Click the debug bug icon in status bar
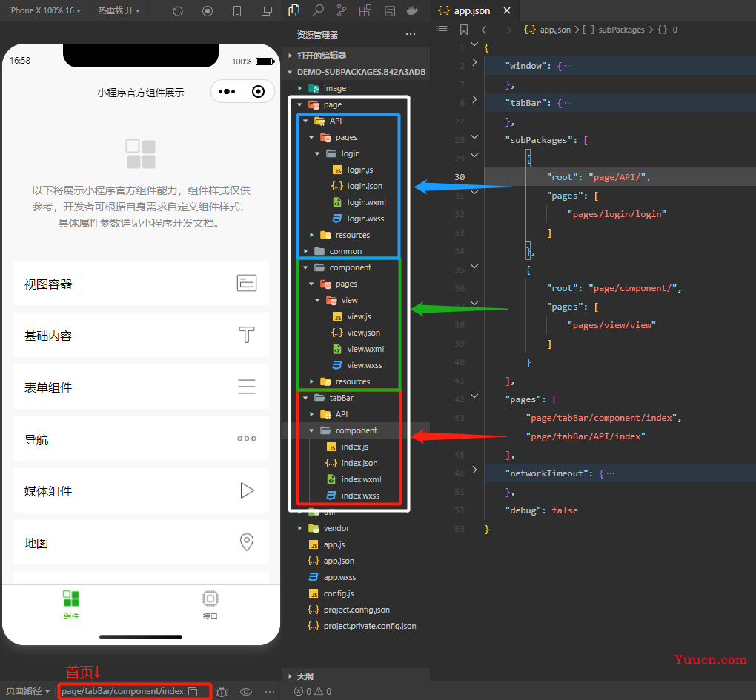The height and width of the screenshot is (700, 756). pyautogui.click(x=222, y=692)
